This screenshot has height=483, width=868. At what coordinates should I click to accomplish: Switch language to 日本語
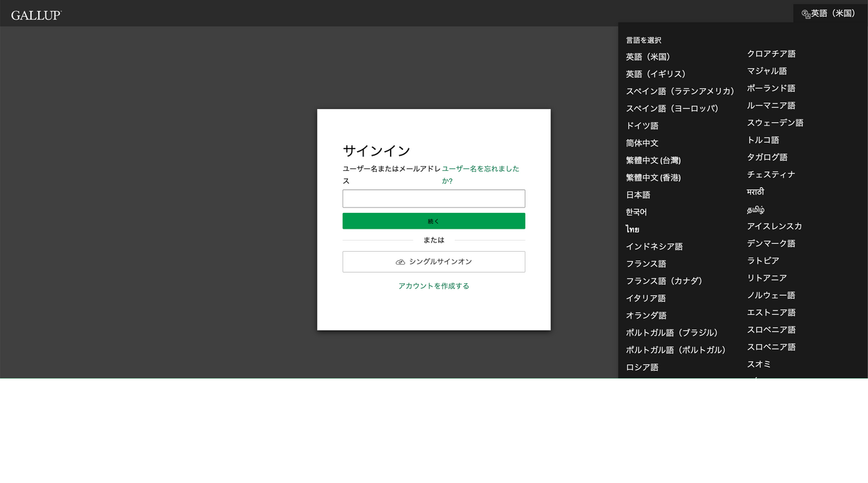click(x=639, y=195)
